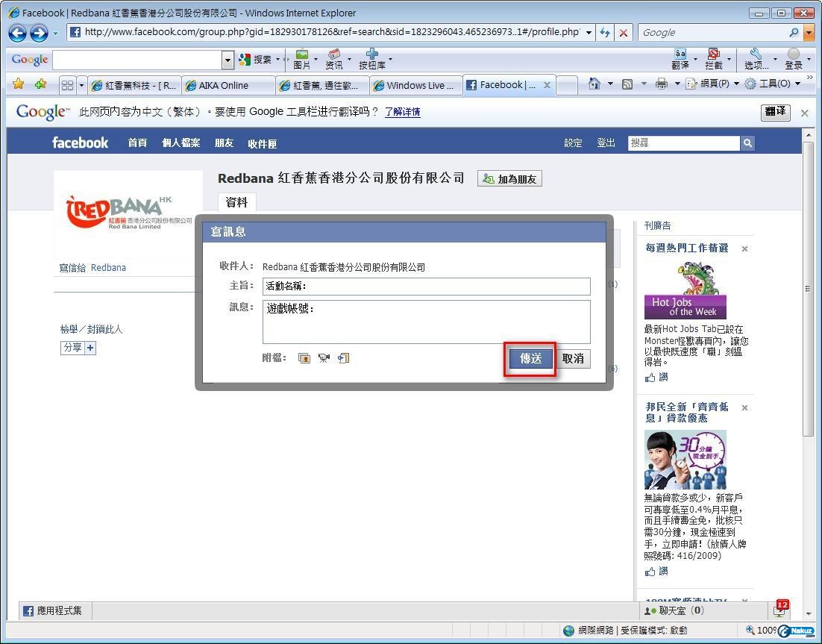
Task: Expand the Print button dropdown arrow
Action: (677, 84)
